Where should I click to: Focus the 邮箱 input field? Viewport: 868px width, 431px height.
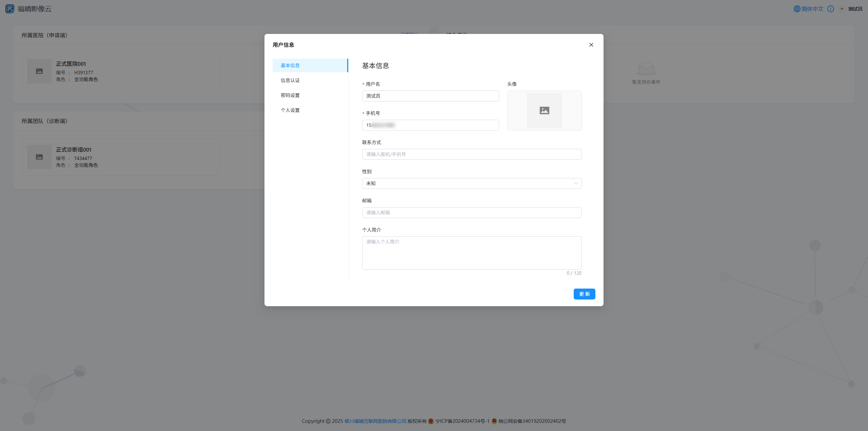471,213
